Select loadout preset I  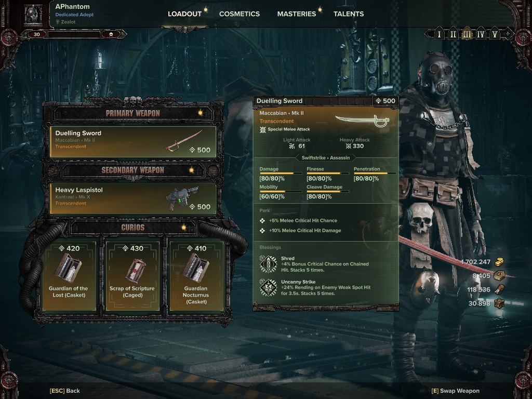click(439, 34)
